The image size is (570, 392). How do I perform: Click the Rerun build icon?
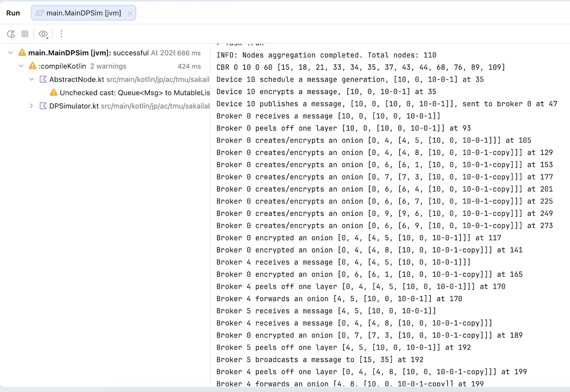(11, 34)
